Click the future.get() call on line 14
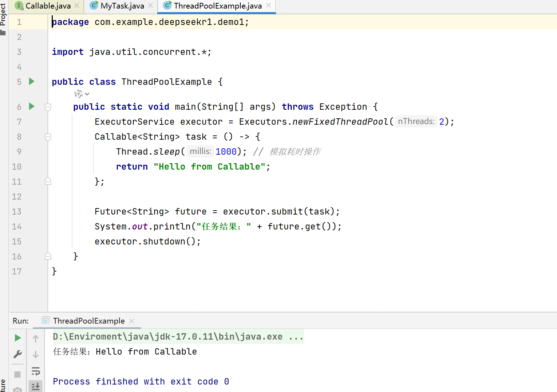Screen dimensions: 557x392 point(301,227)
